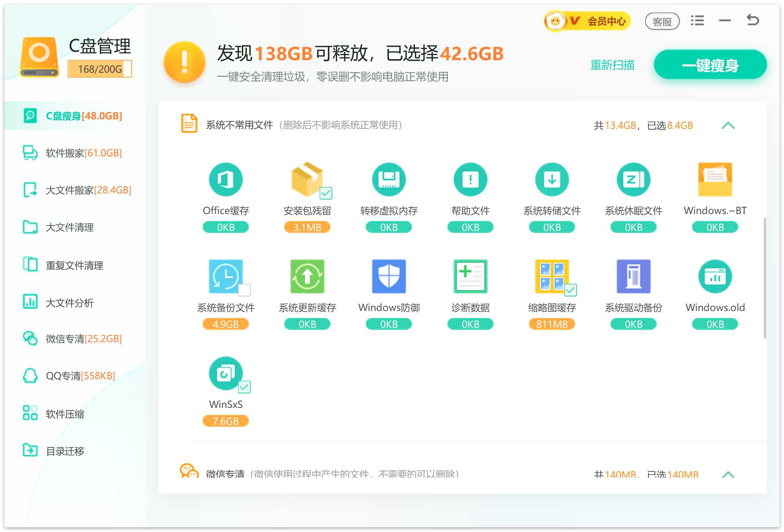This screenshot has width=784, height=532.
Task: Open QQ专清 sidebar item
Action: click(x=75, y=376)
